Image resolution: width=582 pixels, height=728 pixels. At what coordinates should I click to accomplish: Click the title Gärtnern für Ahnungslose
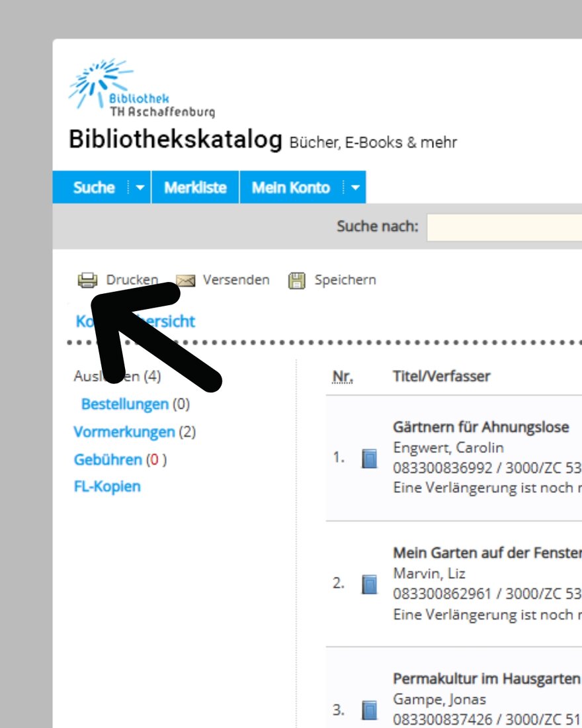pos(481,427)
